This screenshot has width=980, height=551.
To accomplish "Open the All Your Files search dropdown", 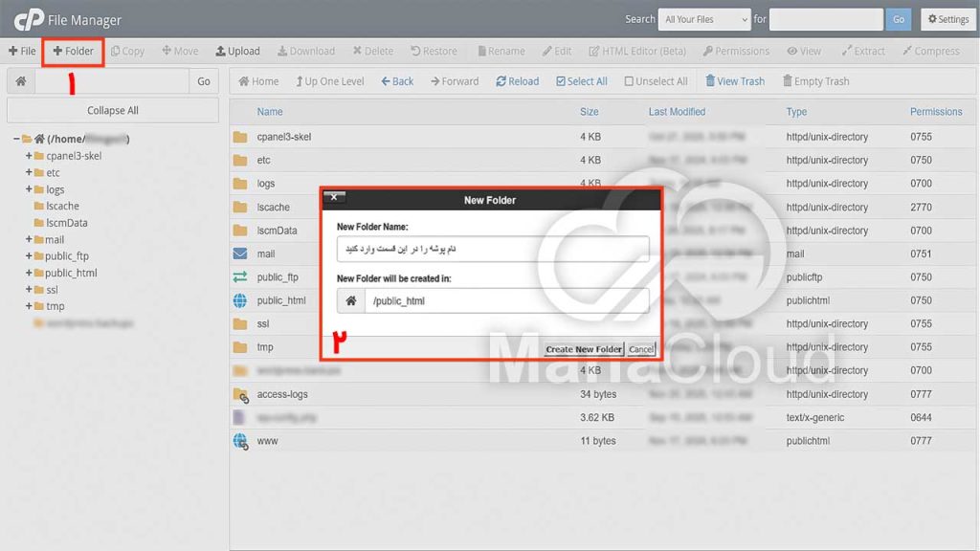I will (x=706, y=19).
